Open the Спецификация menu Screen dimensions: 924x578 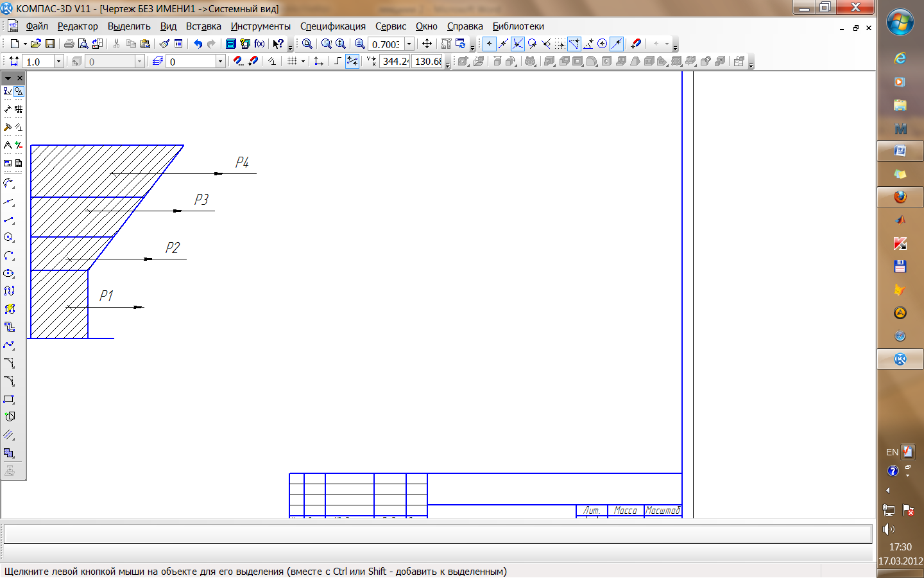click(x=332, y=26)
